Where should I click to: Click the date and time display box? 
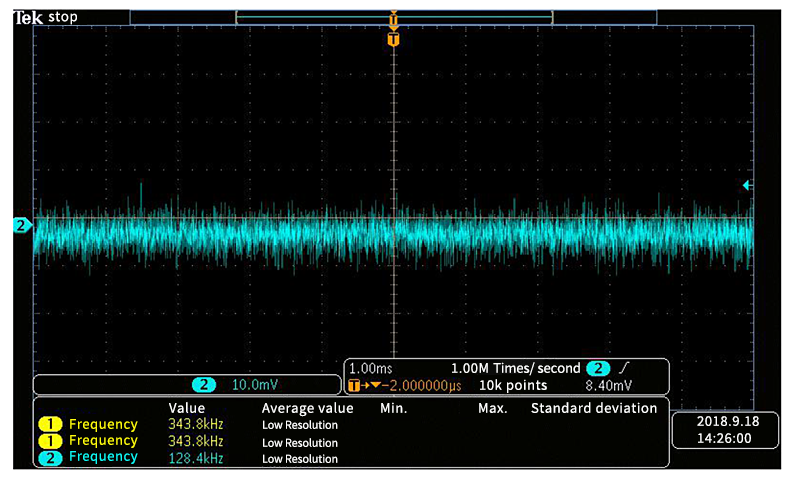726,429
